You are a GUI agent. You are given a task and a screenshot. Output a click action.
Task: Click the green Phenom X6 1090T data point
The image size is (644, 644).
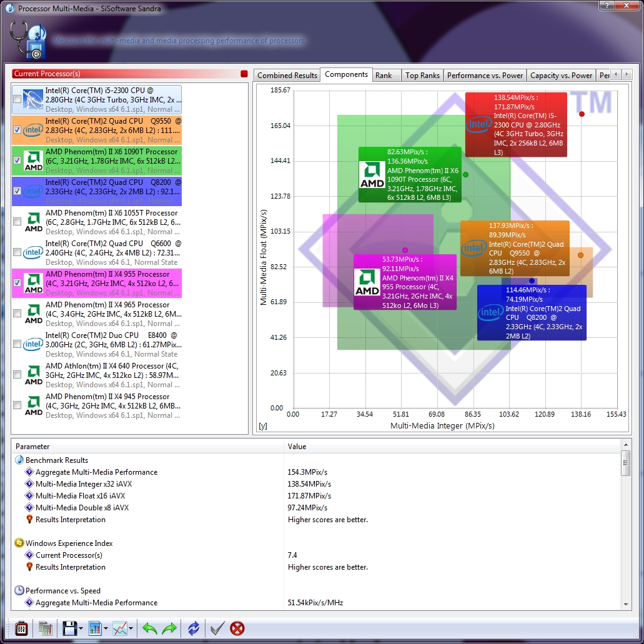(466, 174)
